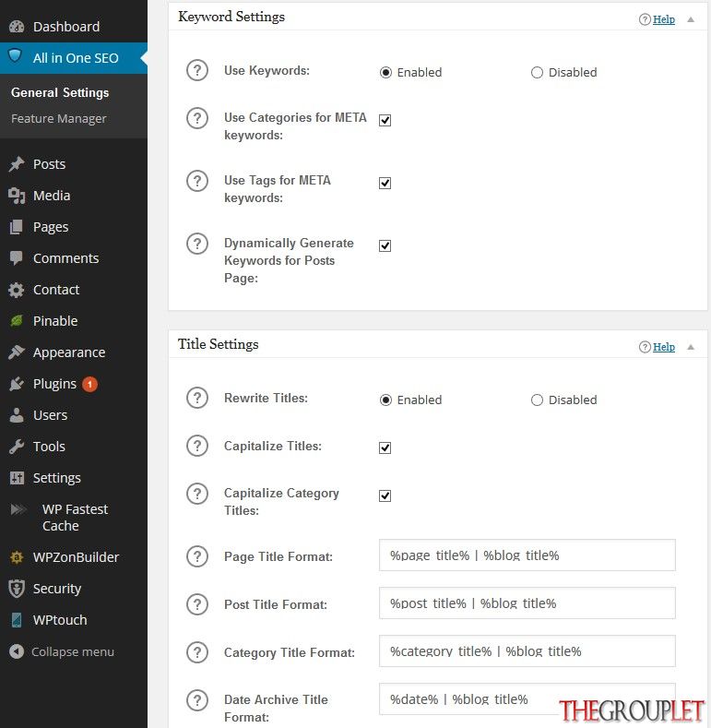Open the Help link in Keyword Settings
Image resolution: width=711 pixels, height=728 pixels.
(664, 19)
